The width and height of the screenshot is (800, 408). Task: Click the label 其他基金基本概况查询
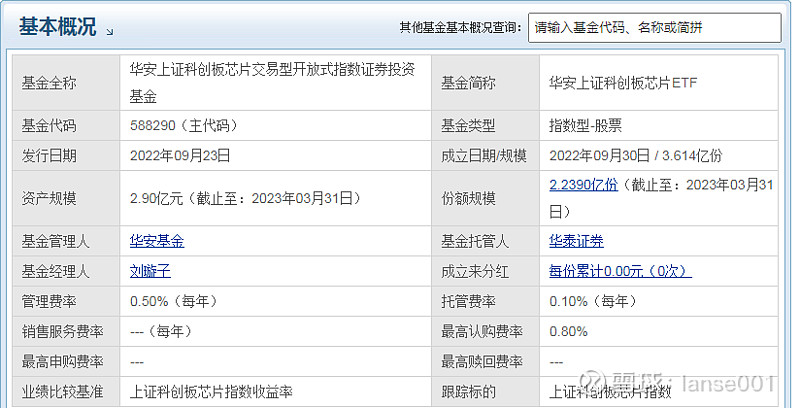click(x=461, y=28)
